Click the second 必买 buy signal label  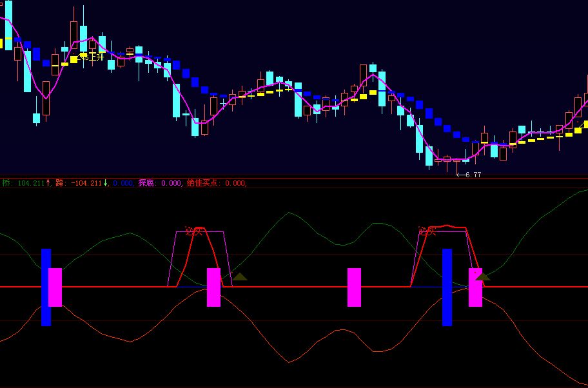click(x=427, y=231)
